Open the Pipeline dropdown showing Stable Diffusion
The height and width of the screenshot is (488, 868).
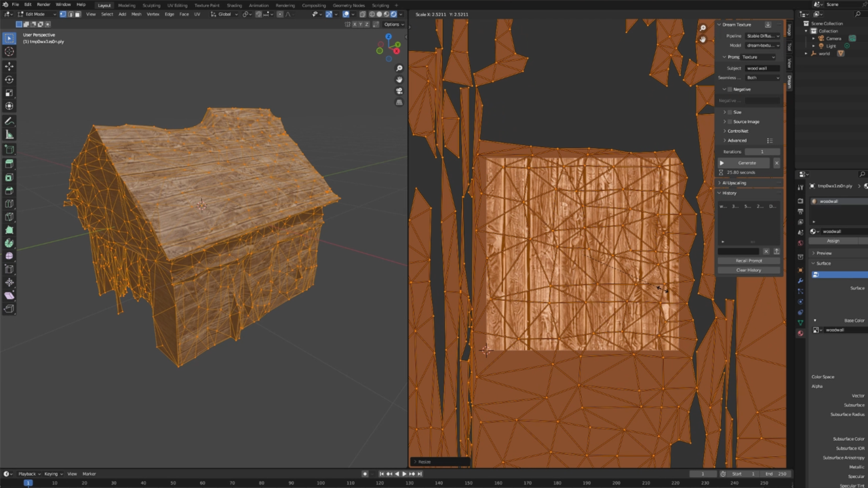pos(762,36)
